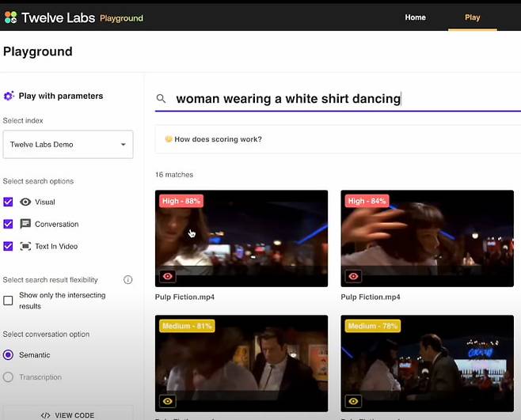
Task: Click the search query input field
Action: point(333,99)
